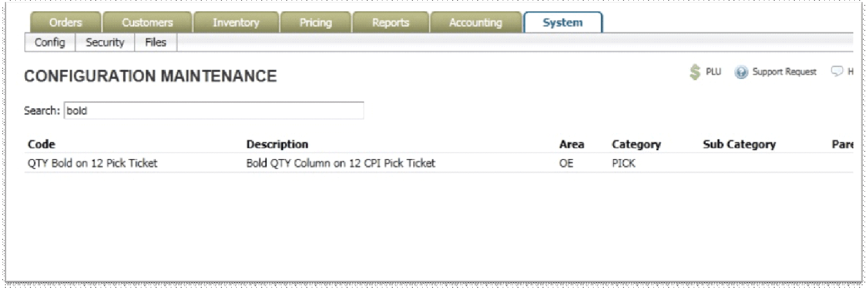Click the PLU dollar sign icon

pyautogui.click(x=694, y=72)
